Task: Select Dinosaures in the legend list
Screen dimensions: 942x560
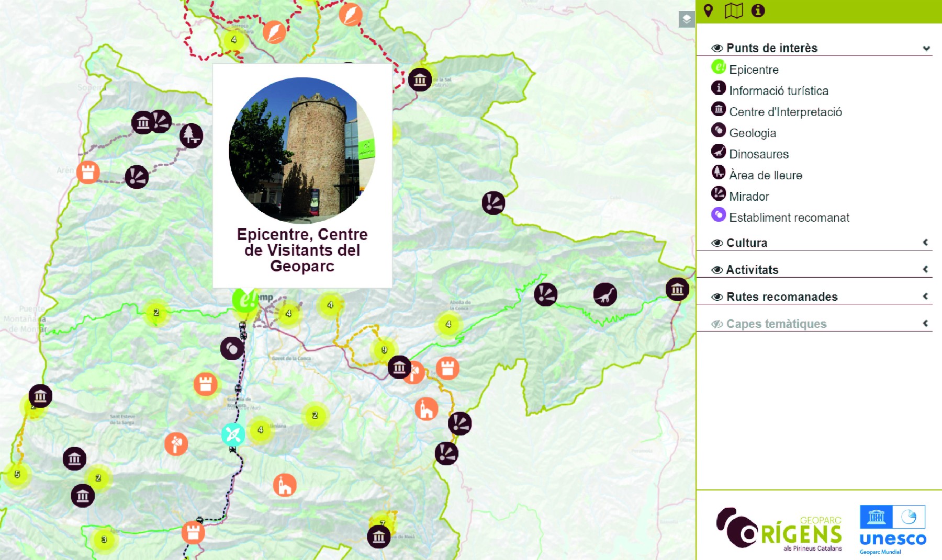Action: [x=758, y=154]
